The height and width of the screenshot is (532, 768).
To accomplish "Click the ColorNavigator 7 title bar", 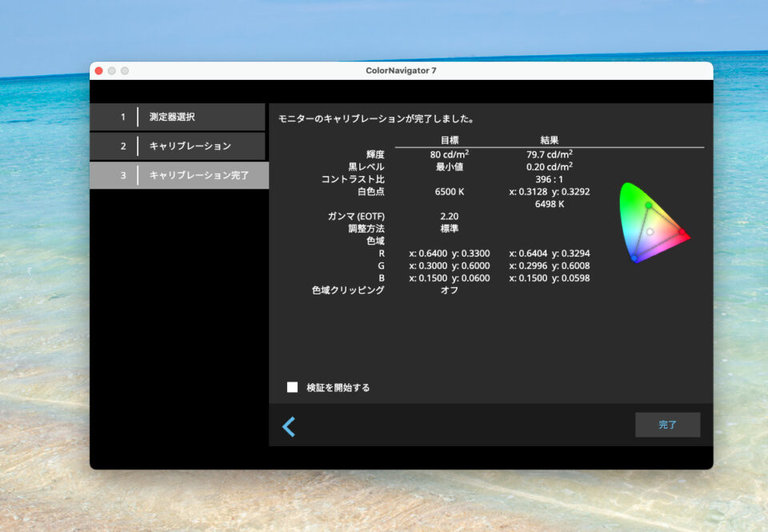I will (x=400, y=70).
